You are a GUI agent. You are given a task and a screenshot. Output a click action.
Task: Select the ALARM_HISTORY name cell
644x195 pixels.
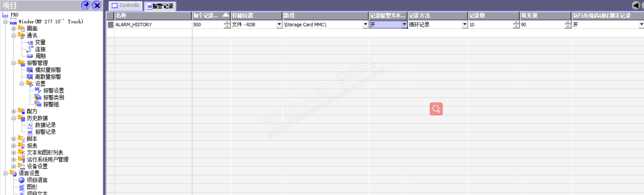153,24
